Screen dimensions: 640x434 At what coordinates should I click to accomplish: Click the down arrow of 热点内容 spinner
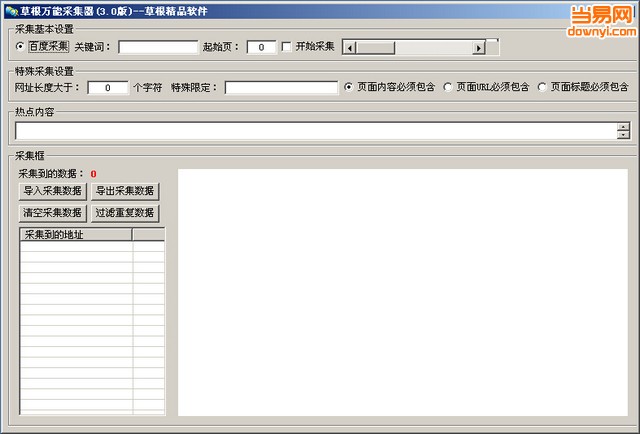pos(624,135)
